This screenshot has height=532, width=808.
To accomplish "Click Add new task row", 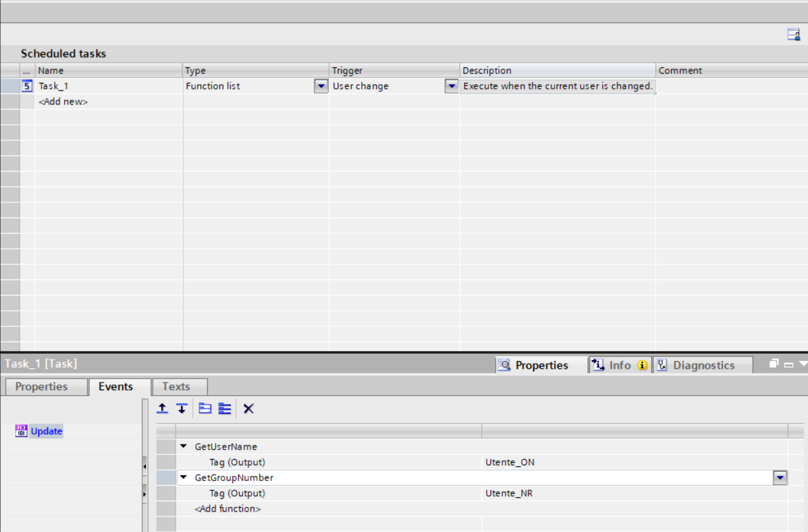I will [x=63, y=102].
